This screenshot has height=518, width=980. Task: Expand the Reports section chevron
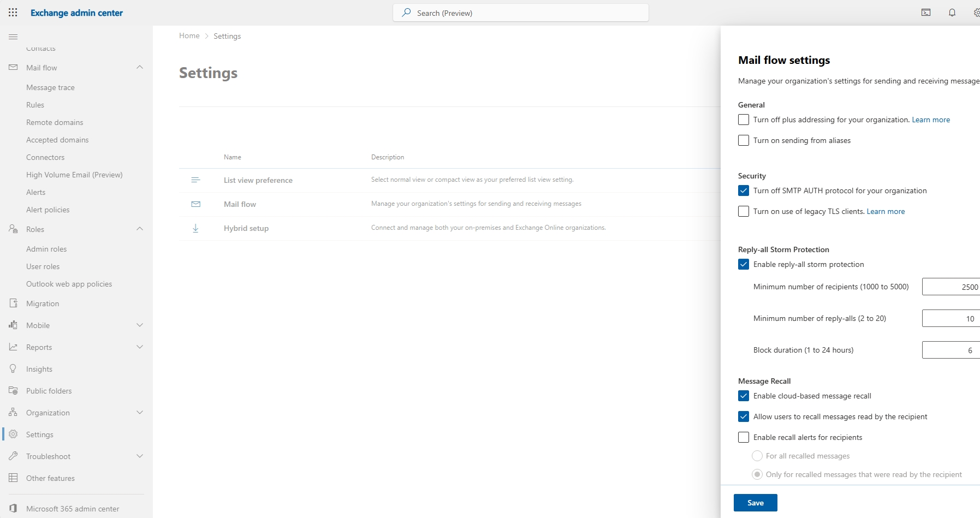[140, 347]
